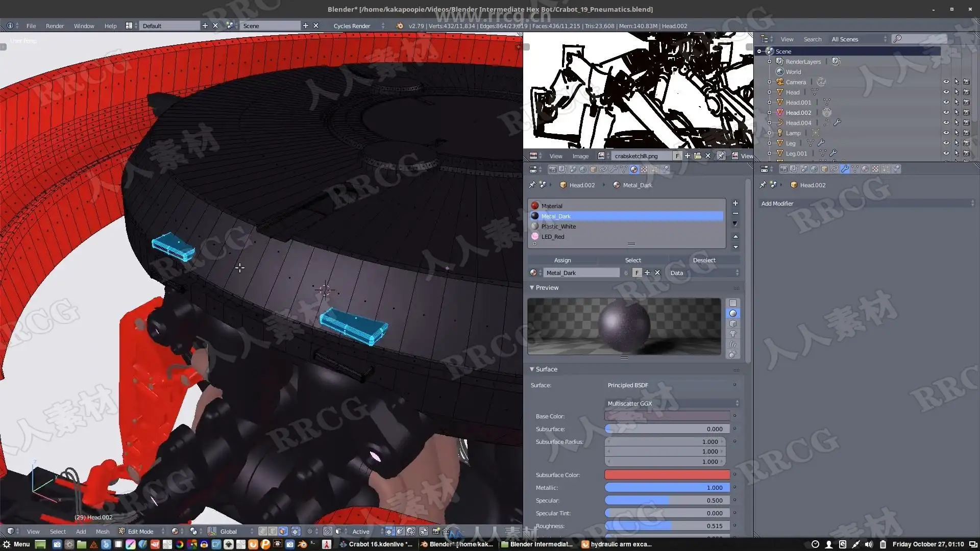Unlink the Metal_Dark material datablock
This screenshot has height=551, width=980.
(x=657, y=273)
